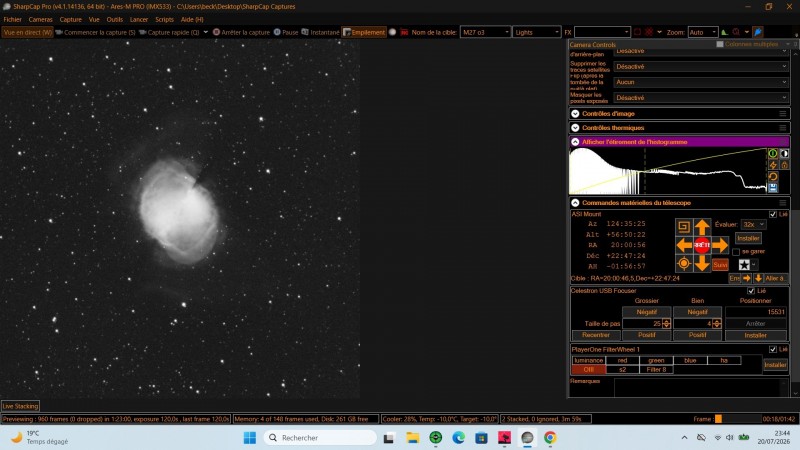Open the Aucun dropdown in camera controls
The width and height of the screenshot is (800, 450).
[x=701, y=82]
